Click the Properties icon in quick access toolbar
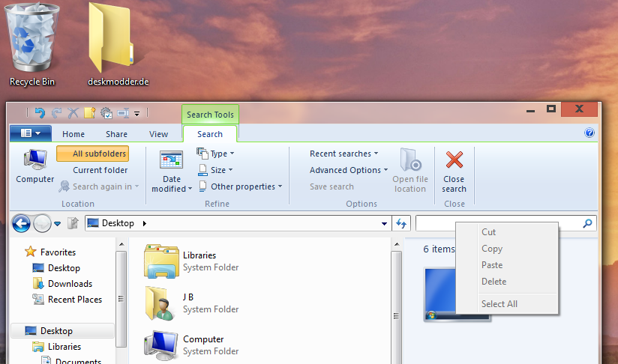Image resolution: width=618 pixels, height=364 pixels. click(x=106, y=113)
